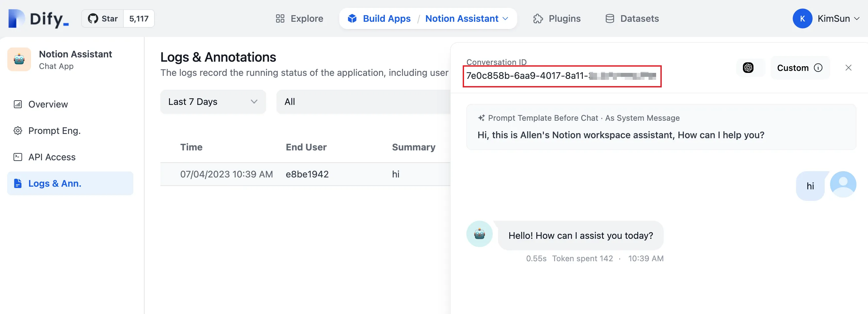Select the log row from 07/04/2023
This screenshot has height=314, width=868.
coord(305,174)
